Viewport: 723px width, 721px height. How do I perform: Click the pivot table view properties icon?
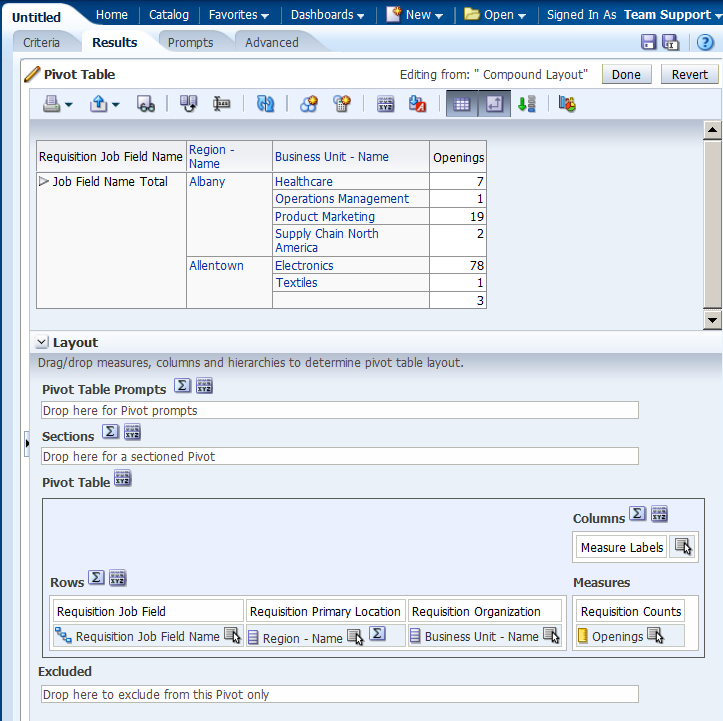(385, 104)
